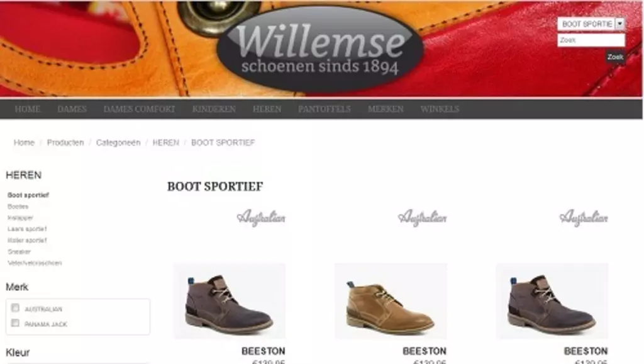Open the Boot Sportief category dropdown arrow
Image resolution: width=644 pixels, height=364 pixels.
tap(619, 24)
